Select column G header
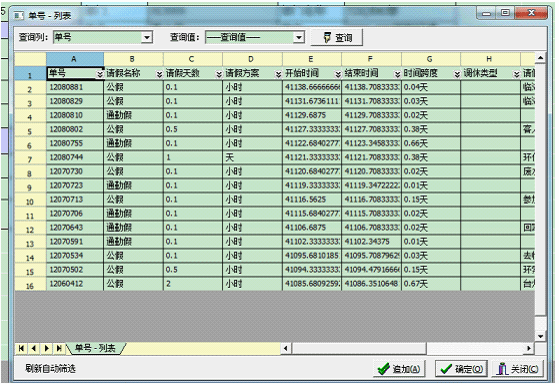 (431, 59)
